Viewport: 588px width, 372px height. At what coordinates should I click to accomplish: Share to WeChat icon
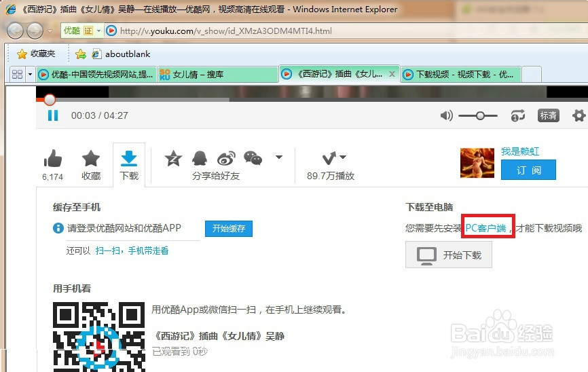(253, 158)
